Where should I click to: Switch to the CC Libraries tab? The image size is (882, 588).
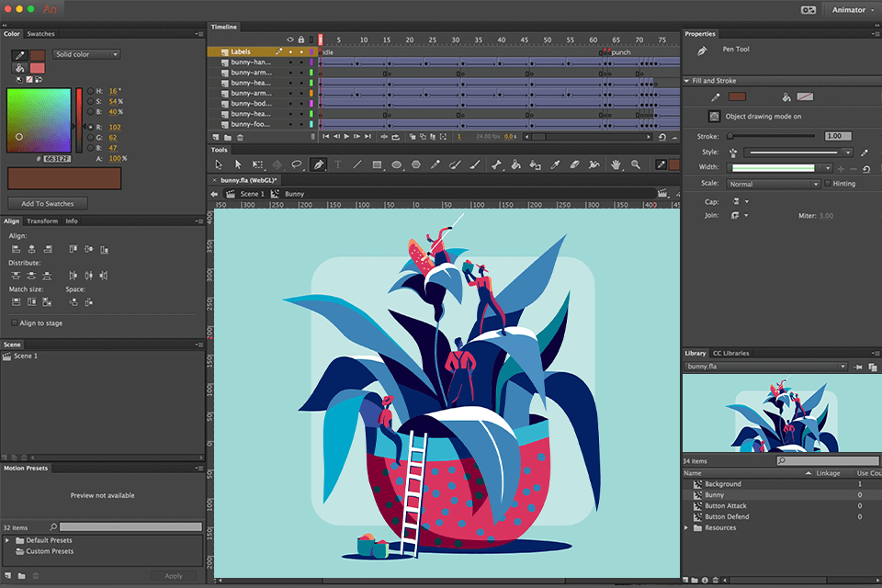coord(731,354)
